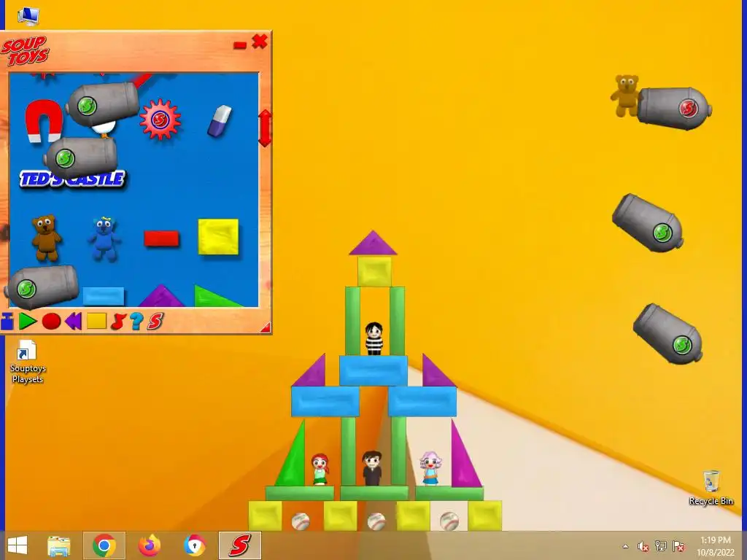747x560 pixels.
Task: Choose the purple triangle in toybox
Action: pyautogui.click(x=161, y=296)
